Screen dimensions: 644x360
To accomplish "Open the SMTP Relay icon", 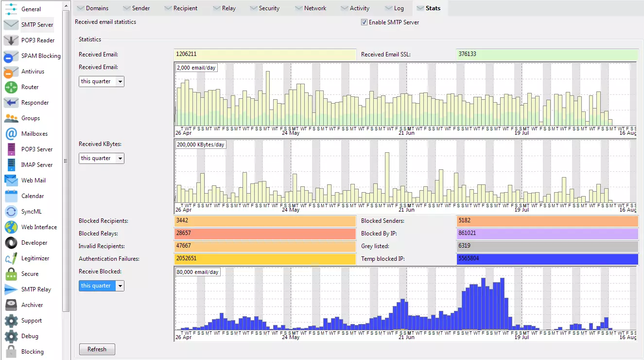I will pyautogui.click(x=11, y=289).
